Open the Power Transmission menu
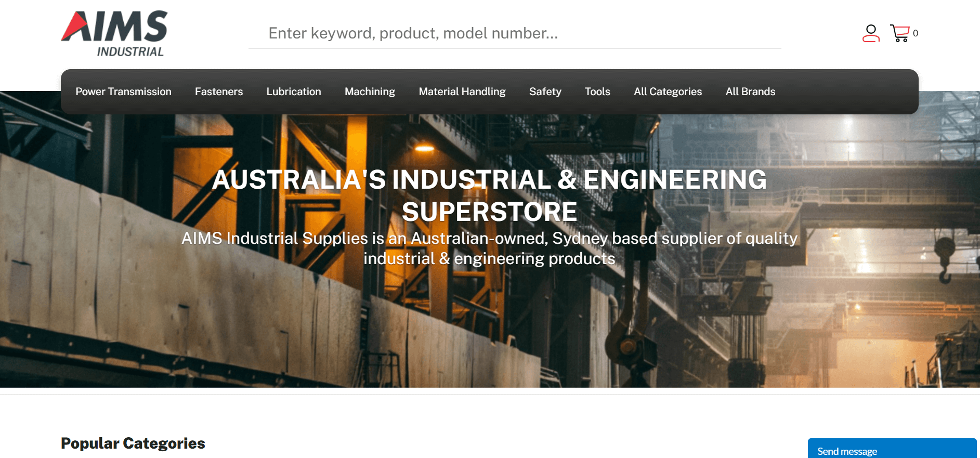Viewport: 980px width, 458px height. 123,91
